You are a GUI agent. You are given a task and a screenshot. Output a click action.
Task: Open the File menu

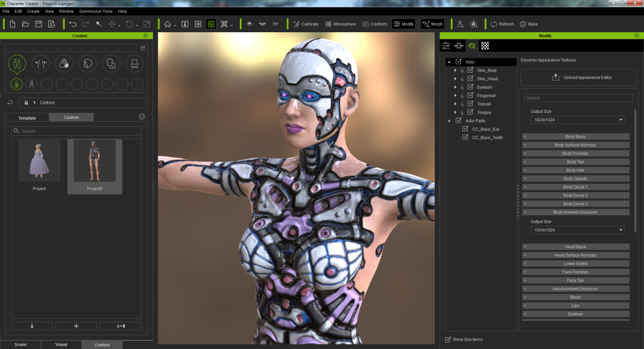pyautogui.click(x=6, y=11)
